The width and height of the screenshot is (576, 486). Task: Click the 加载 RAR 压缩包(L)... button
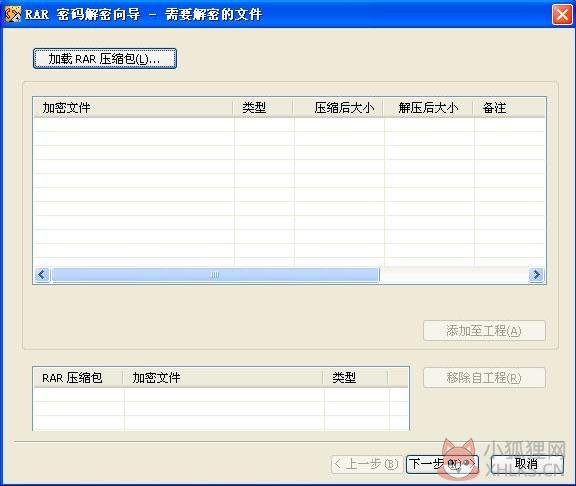point(105,59)
